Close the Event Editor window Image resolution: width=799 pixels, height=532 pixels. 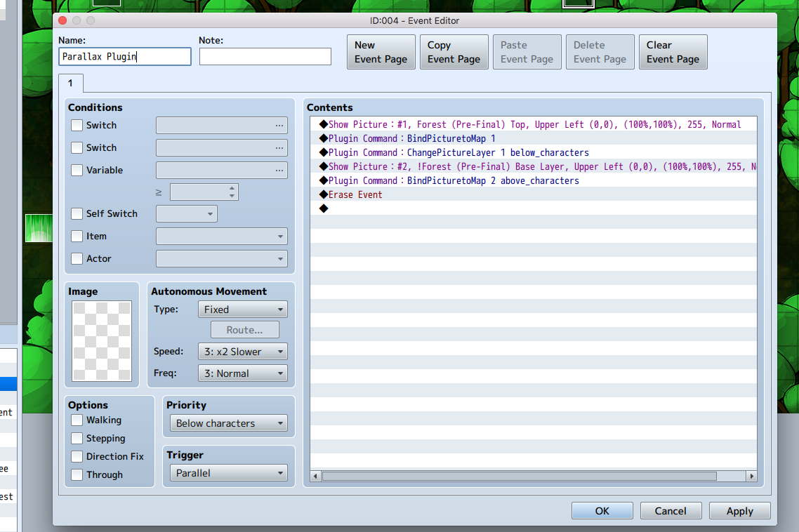coord(62,20)
